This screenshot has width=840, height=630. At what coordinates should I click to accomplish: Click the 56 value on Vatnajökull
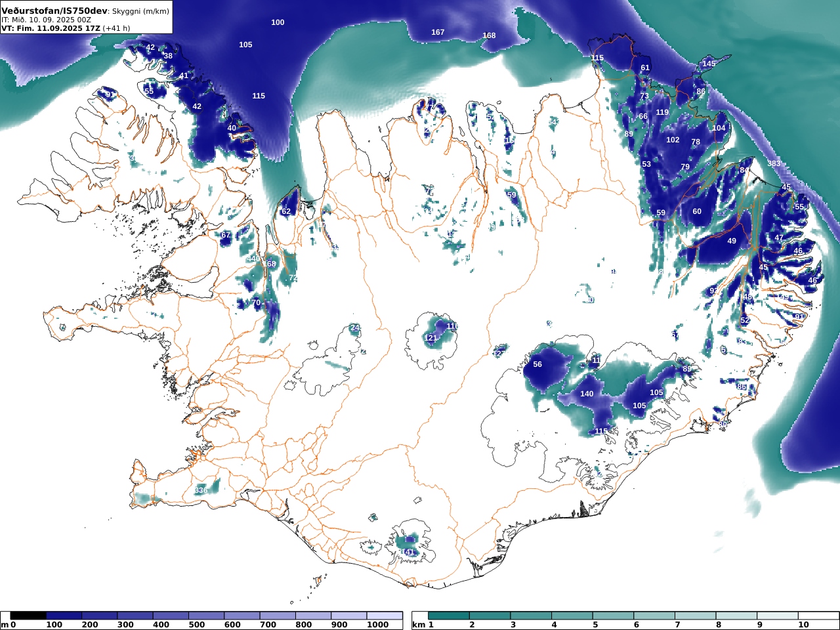[x=537, y=364]
